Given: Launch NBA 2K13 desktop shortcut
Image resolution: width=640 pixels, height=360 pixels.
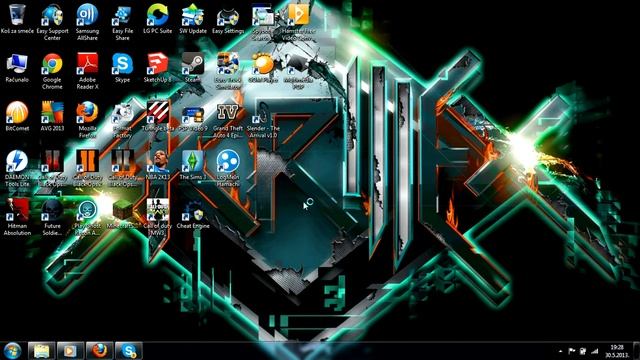Looking at the screenshot, I should [158, 165].
